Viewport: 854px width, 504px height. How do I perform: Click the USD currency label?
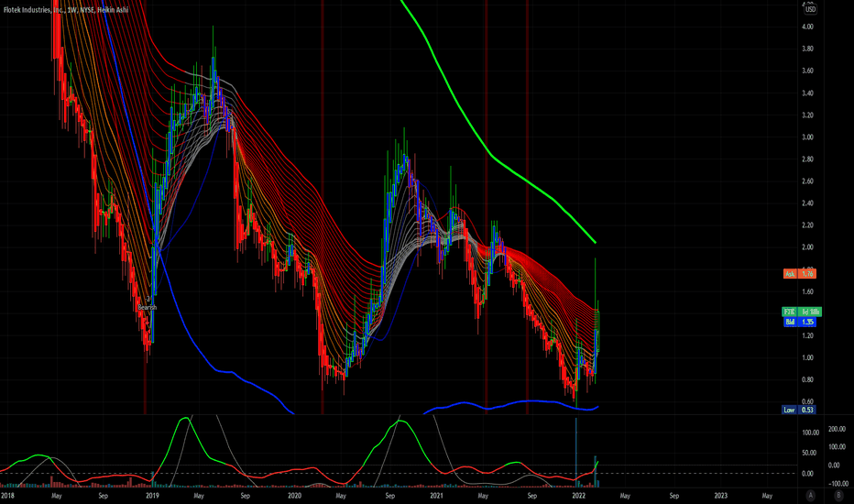click(810, 9)
